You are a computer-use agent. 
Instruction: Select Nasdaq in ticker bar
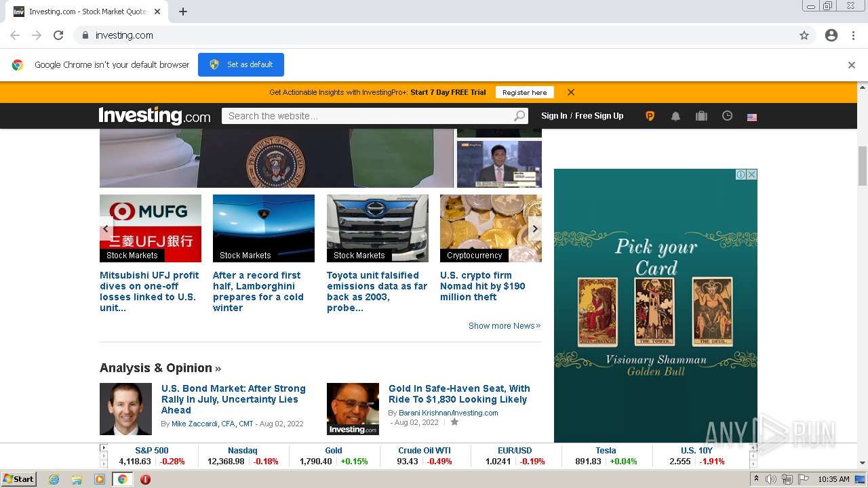243,450
